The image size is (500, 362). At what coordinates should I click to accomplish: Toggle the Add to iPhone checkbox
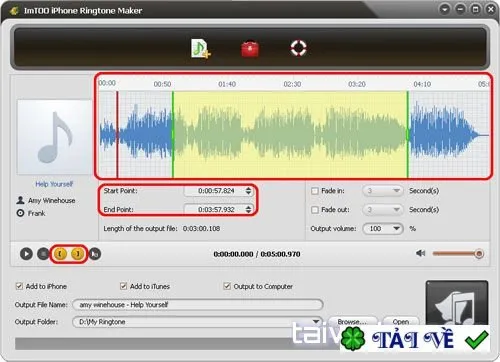(19, 286)
